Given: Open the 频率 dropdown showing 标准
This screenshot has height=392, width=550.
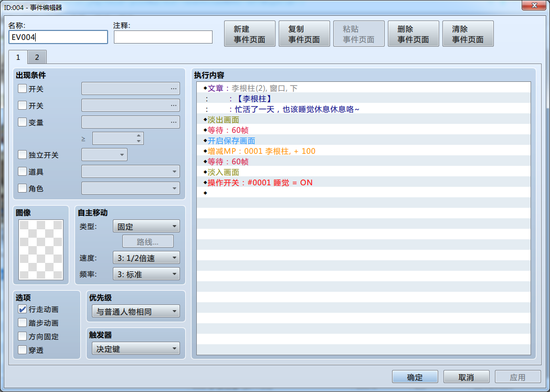Looking at the screenshot, I should [146, 274].
